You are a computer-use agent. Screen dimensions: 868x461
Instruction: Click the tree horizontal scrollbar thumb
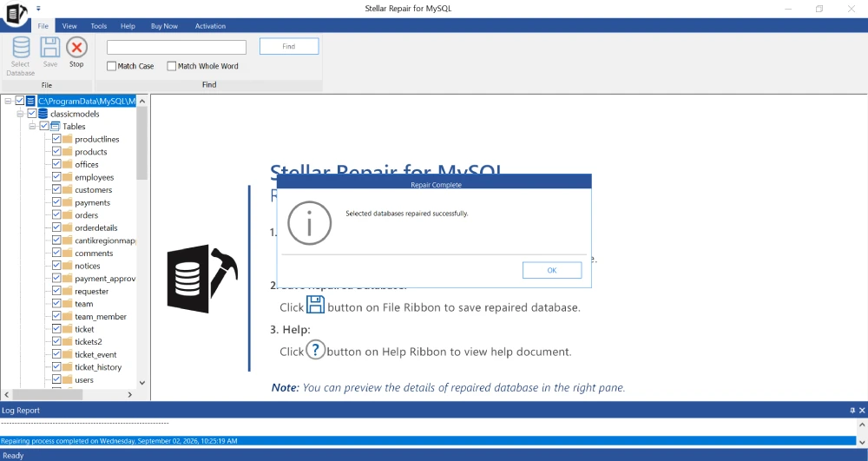click(x=48, y=395)
